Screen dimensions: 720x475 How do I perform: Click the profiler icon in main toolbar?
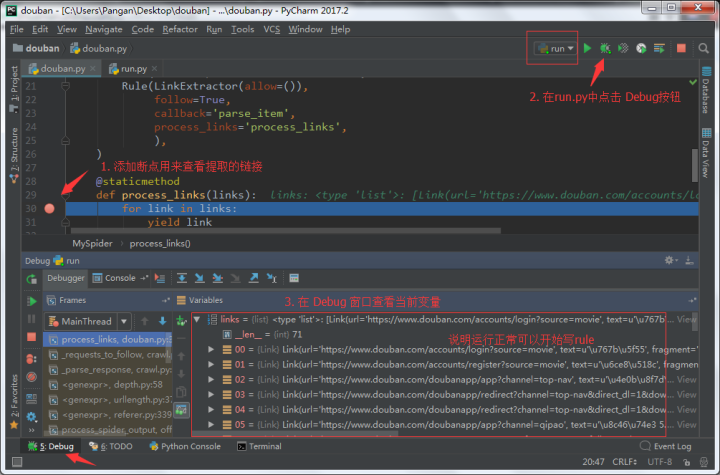tap(641, 48)
